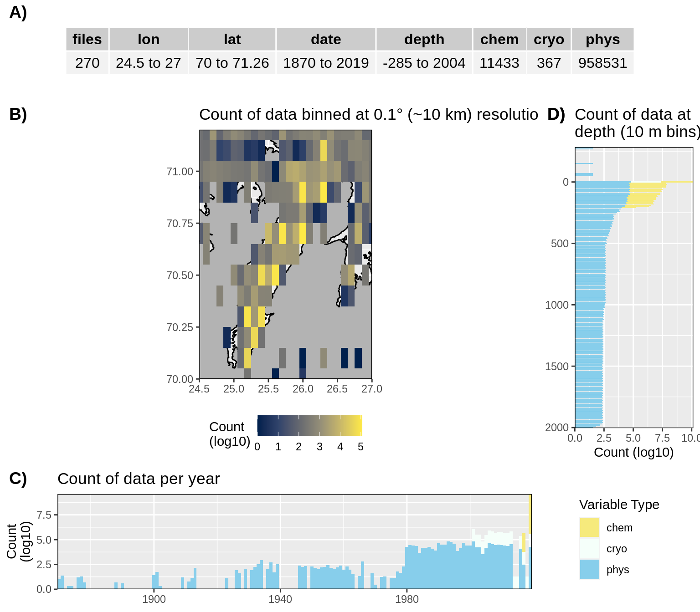This screenshot has height=612, width=700.
Task: Click the 'cryo' legend label
Action: [x=617, y=549]
